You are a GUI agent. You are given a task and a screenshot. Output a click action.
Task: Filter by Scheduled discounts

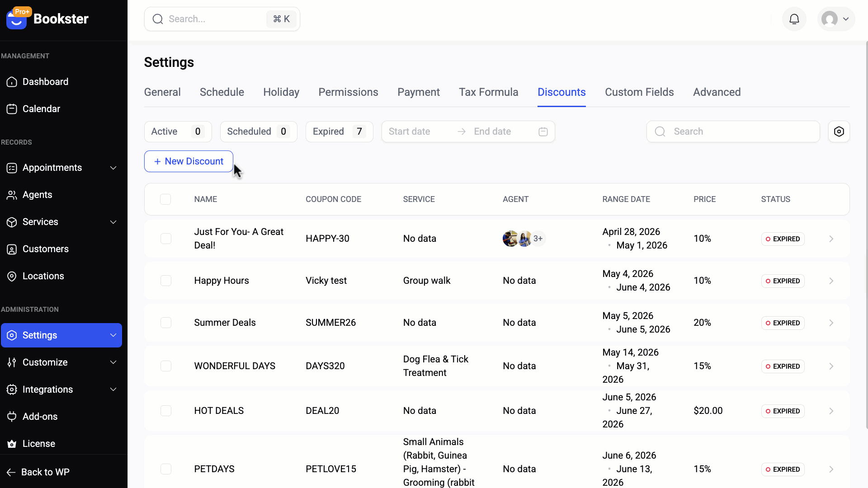(259, 131)
